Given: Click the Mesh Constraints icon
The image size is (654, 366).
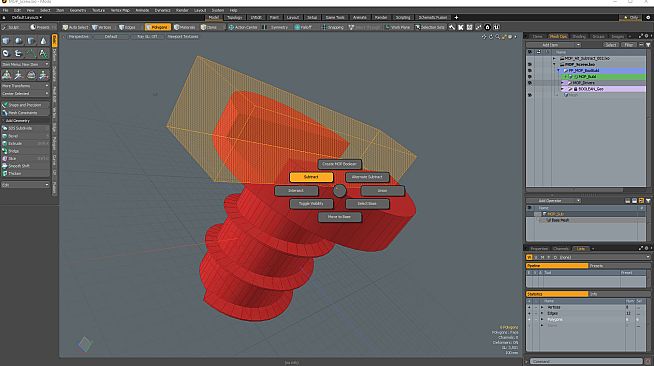Looking at the screenshot, I should click(5, 113).
